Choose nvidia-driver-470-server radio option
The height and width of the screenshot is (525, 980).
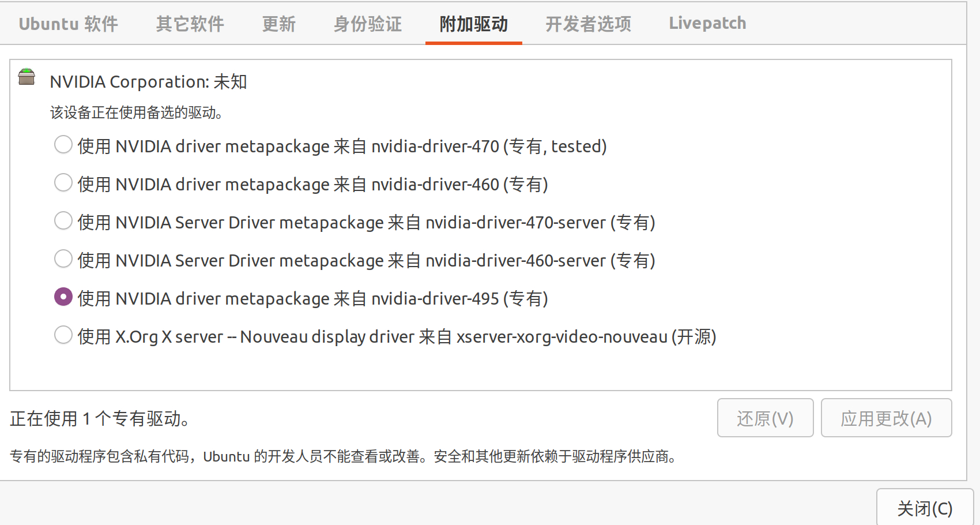coord(63,220)
